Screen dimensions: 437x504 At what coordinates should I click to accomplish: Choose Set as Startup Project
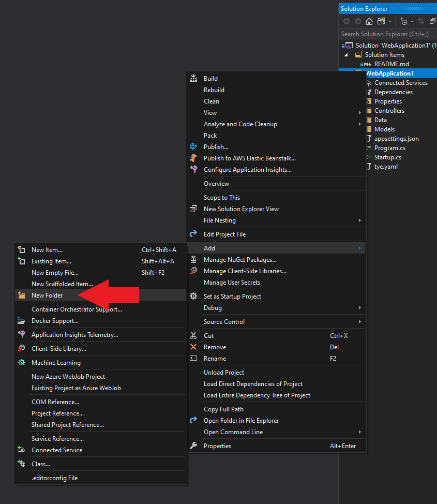231,296
